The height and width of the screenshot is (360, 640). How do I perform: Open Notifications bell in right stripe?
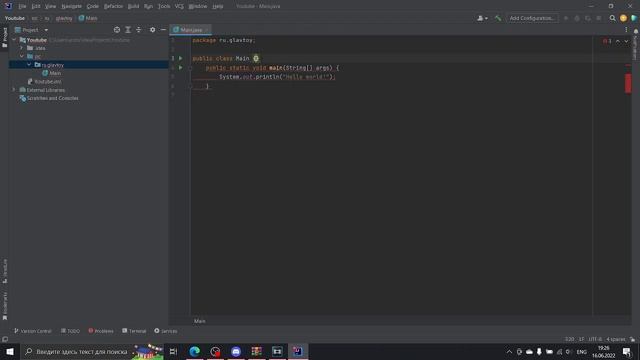(x=636, y=31)
